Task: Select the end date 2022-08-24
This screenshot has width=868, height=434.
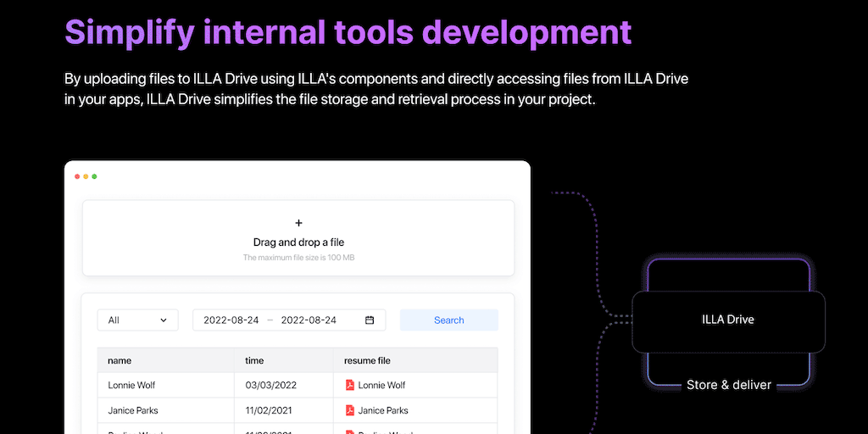Action: pos(309,320)
